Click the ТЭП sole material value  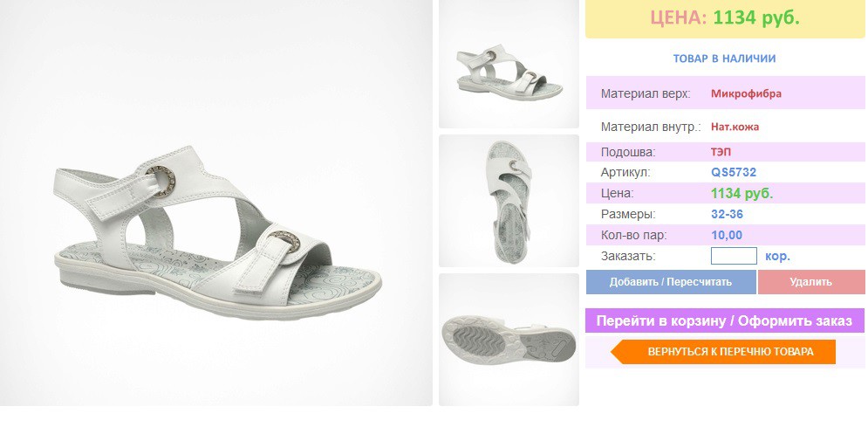(721, 152)
